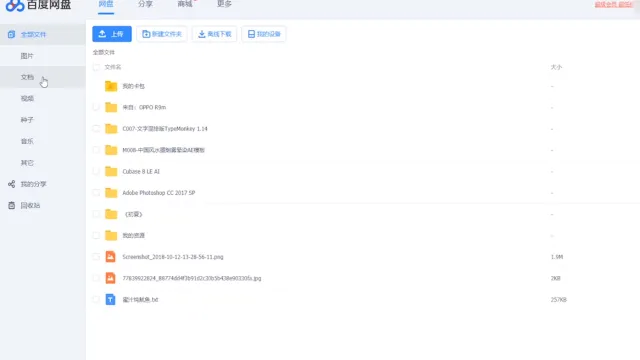Check the box for 我的资源 folder
This screenshot has width=640, height=360.
(96, 235)
